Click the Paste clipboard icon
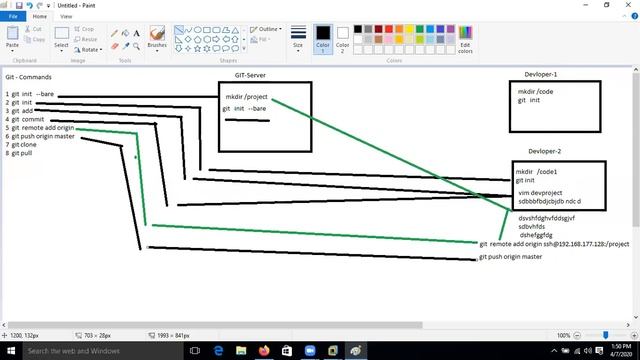This screenshot has height=360, width=640. 12,33
